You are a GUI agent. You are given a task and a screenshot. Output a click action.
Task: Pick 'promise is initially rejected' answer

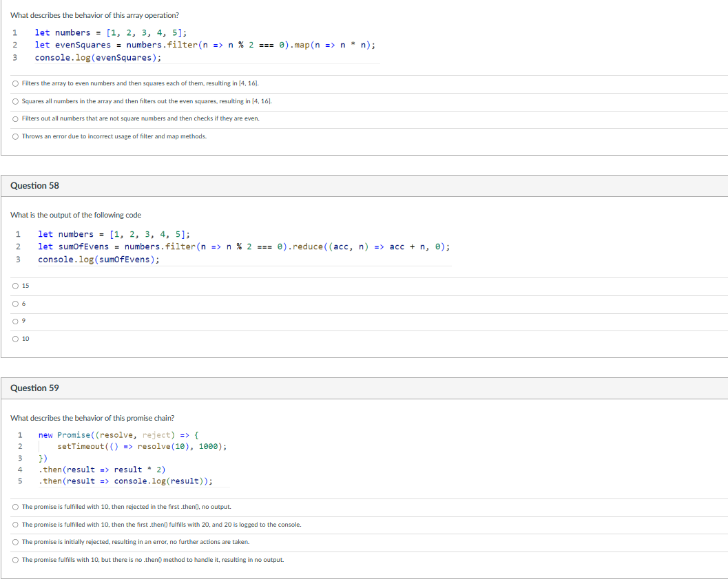(15, 542)
